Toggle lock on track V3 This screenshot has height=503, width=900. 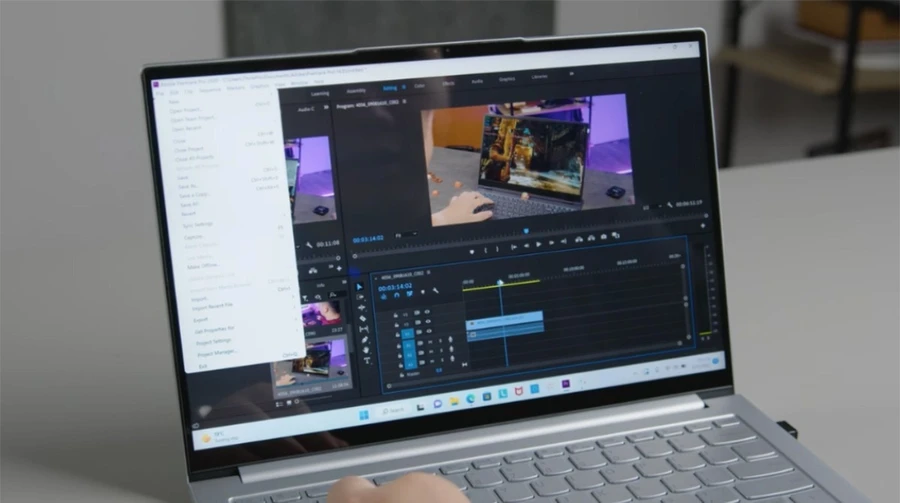coord(395,315)
